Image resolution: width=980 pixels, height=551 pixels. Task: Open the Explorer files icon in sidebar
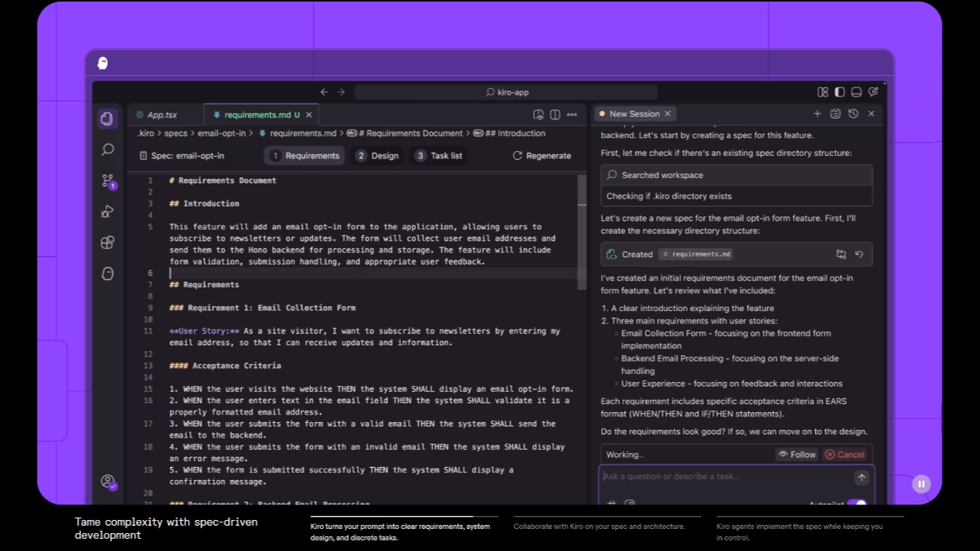click(106, 119)
